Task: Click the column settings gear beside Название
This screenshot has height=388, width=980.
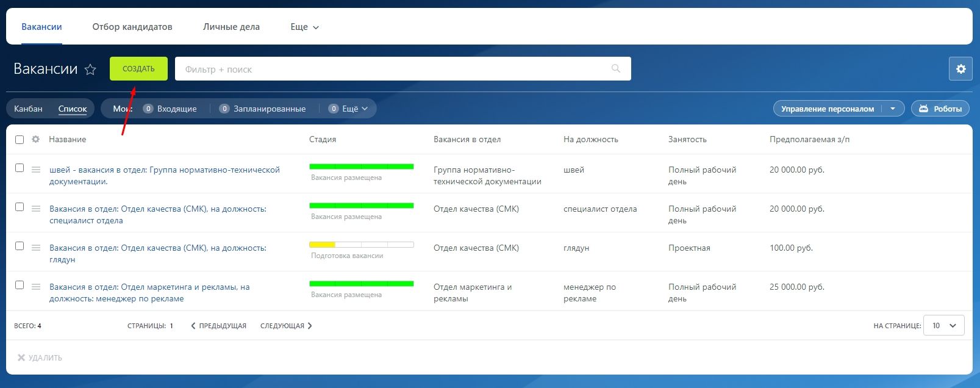Action: [36, 140]
